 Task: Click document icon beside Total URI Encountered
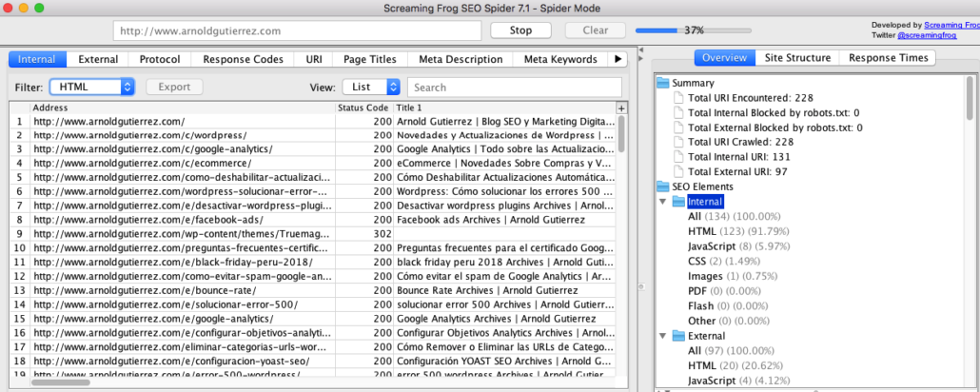tap(678, 98)
